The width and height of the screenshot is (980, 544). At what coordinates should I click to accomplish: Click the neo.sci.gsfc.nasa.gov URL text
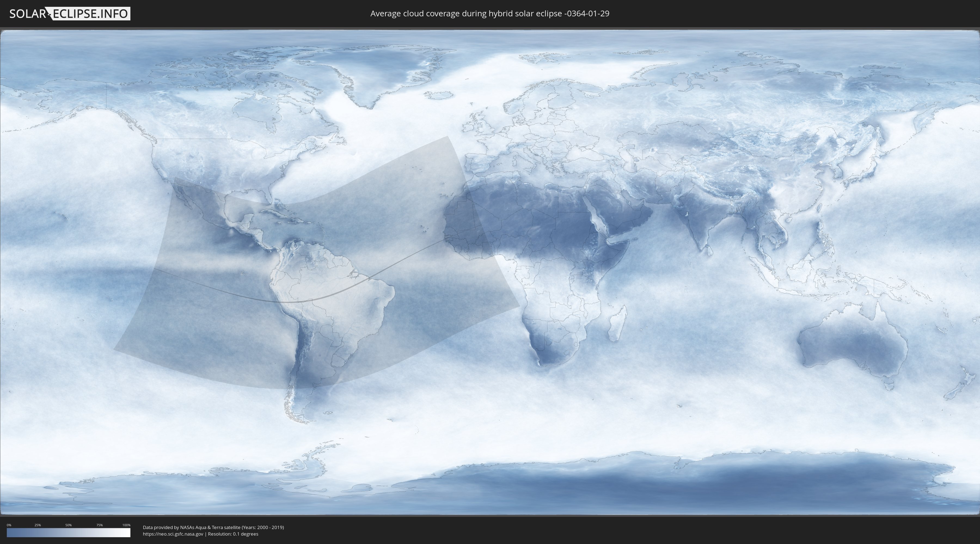[x=173, y=534]
